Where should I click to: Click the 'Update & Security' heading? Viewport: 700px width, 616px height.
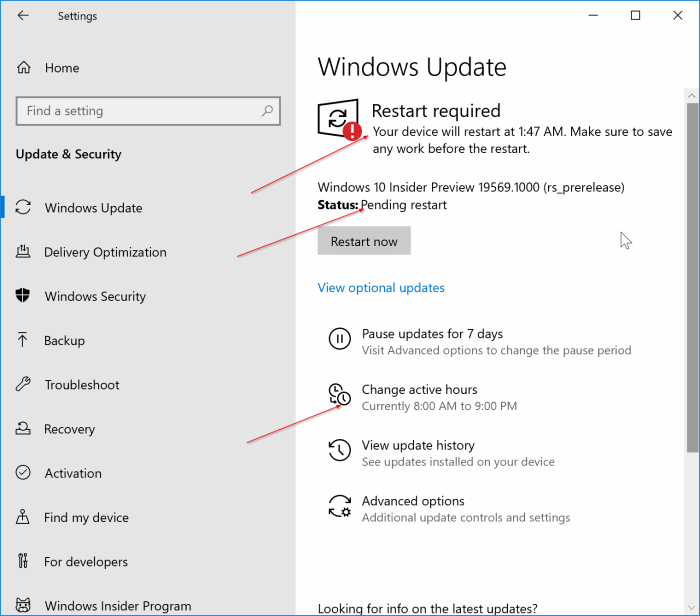point(68,154)
